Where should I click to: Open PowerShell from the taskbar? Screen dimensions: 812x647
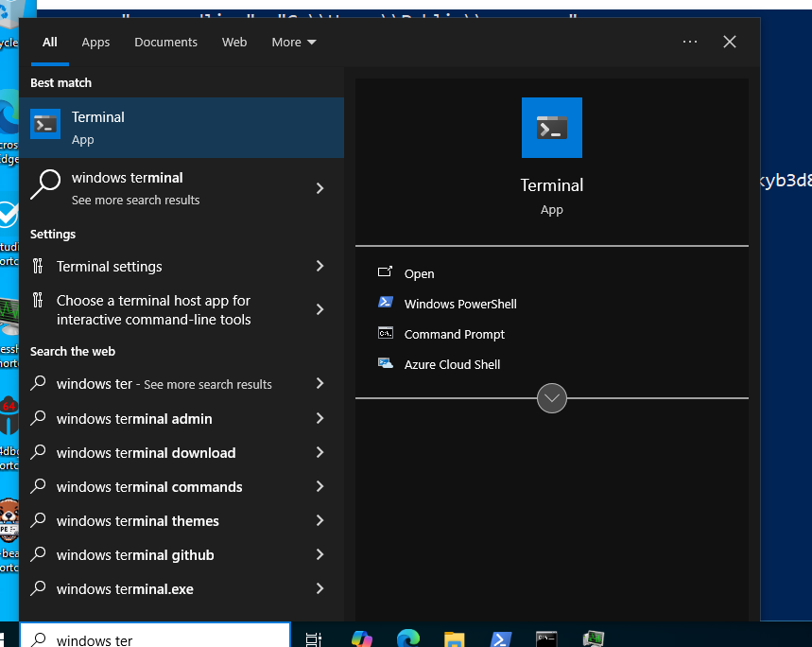(x=501, y=639)
